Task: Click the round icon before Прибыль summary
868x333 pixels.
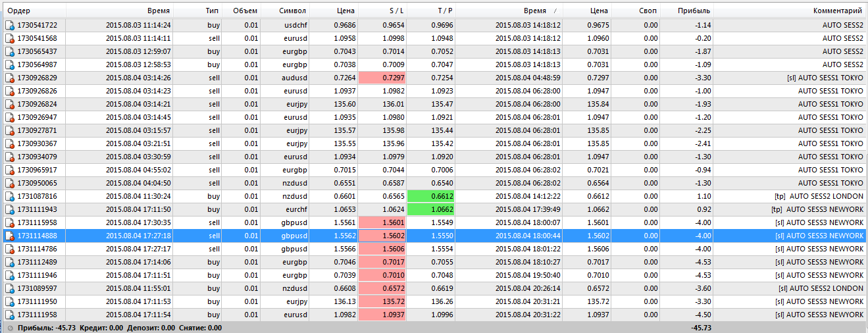Action: pyautogui.click(x=10, y=328)
